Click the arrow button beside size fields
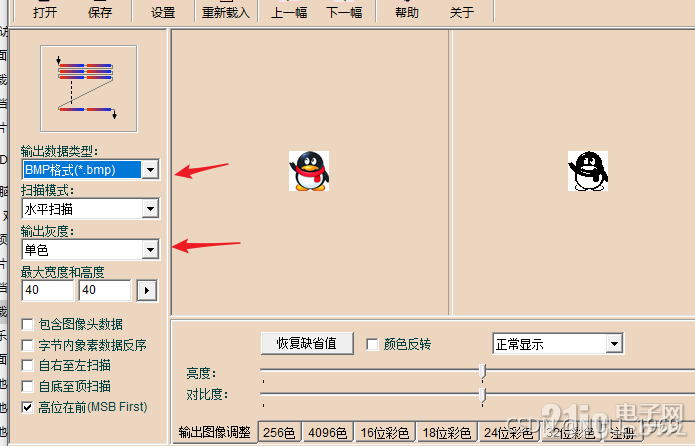 (x=147, y=291)
